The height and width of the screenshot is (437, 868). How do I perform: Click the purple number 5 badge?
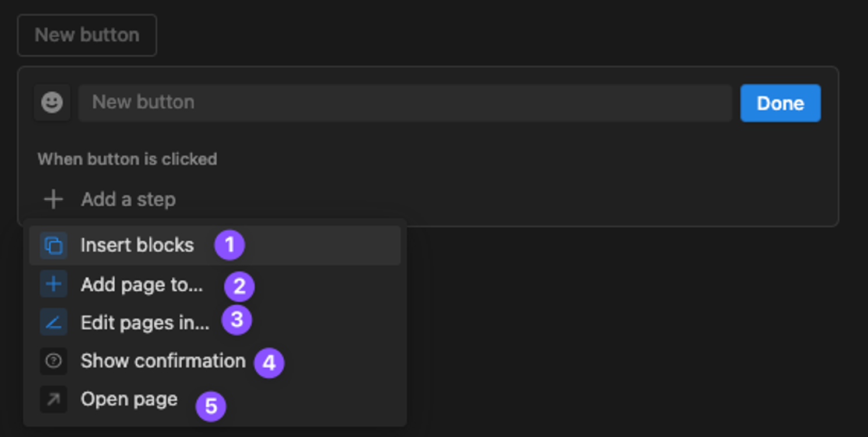click(x=211, y=406)
